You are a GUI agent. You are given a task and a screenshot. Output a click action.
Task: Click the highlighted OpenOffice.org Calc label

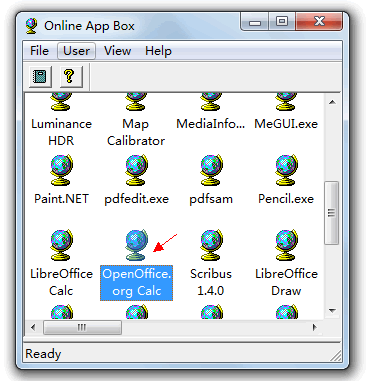tap(136, 283)
